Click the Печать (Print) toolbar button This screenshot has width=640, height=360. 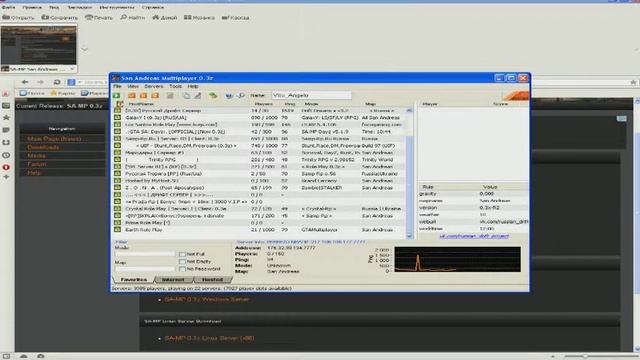pyautogui.click(x=99, y=18)
